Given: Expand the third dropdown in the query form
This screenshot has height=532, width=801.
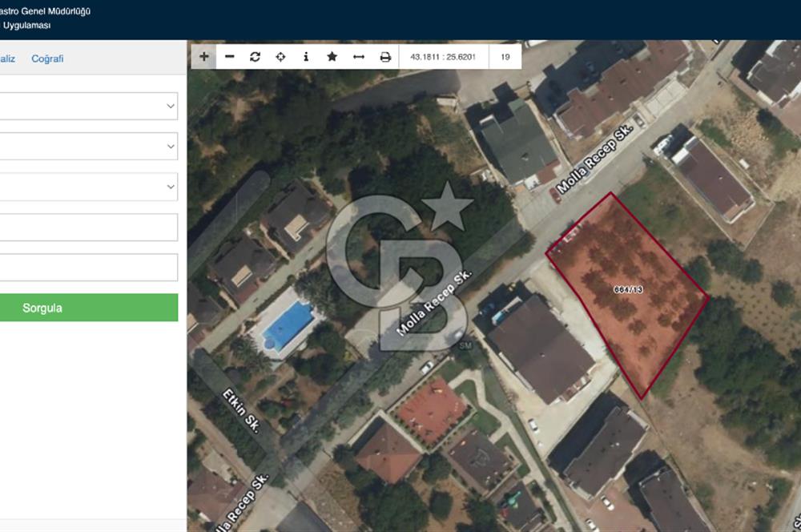Looking at the screenshot, I should click(x=88, y=187).
